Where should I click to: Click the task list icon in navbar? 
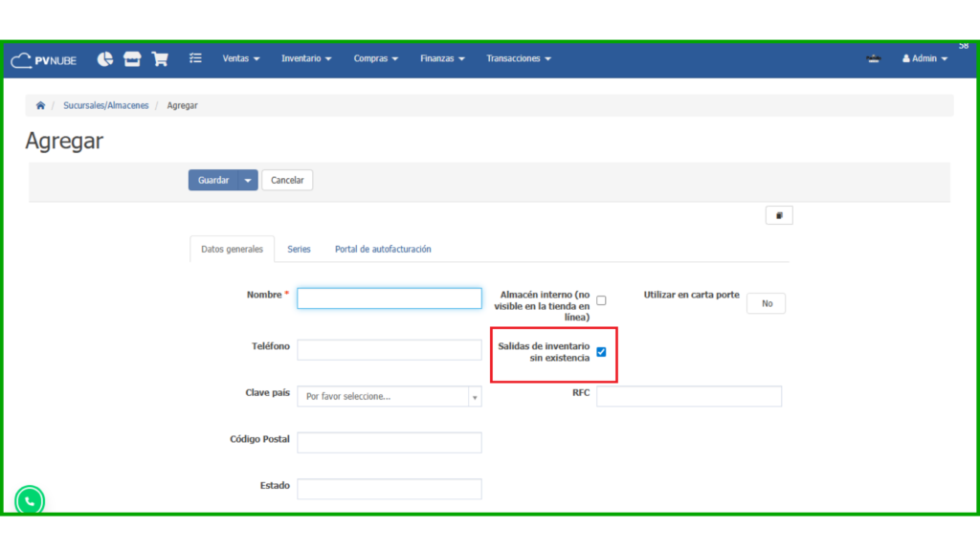[195, 58]
